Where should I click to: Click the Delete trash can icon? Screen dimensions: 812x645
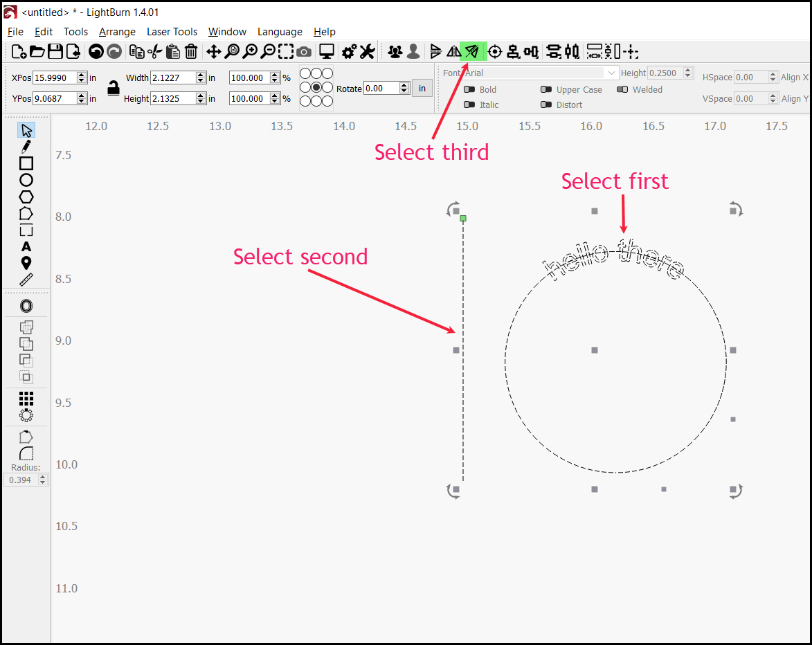[191, 51]
